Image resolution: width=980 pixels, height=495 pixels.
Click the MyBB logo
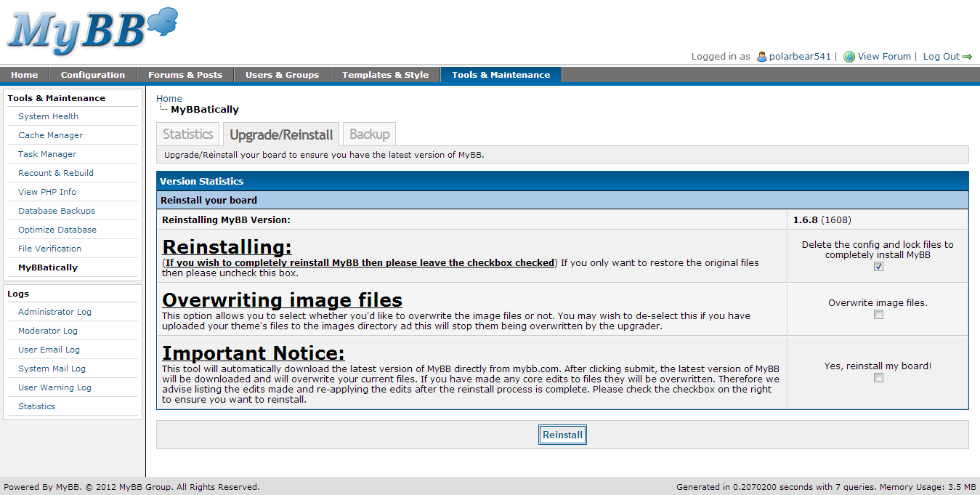tap(91, 31)
